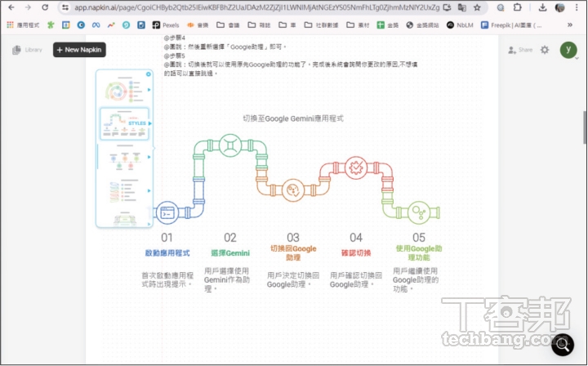Select step number 05
This screenshot has width=588, height=366.
[419, 238]
